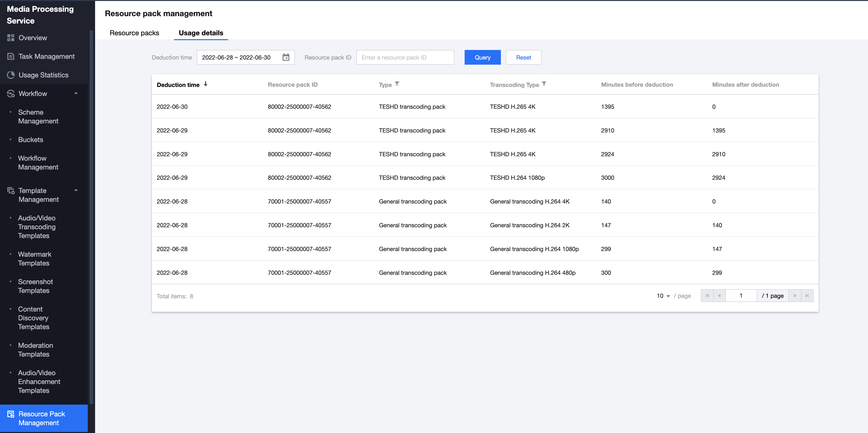
Task: Select the Usage details tab
Action: click(201, 33)
